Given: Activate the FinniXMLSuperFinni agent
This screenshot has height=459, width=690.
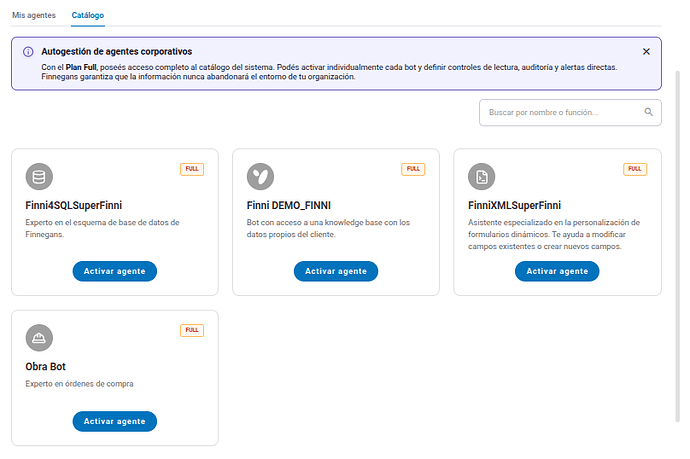Looking at the screenshot, I should coord(557,271).
